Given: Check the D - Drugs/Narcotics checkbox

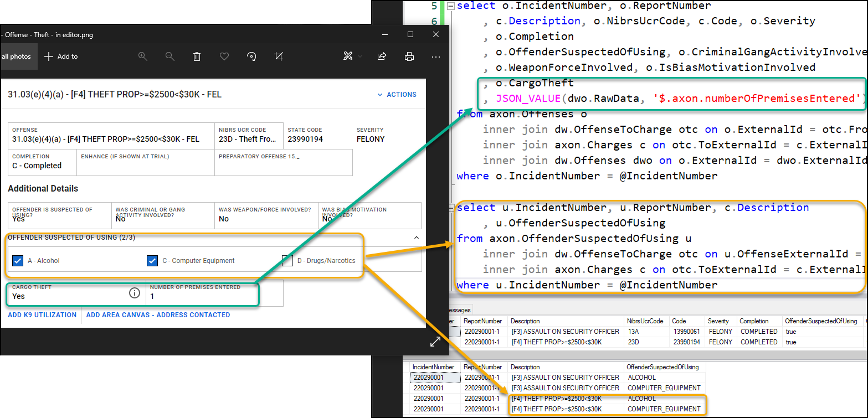Looking at the screenshot, I should click(x=287, y=260).
